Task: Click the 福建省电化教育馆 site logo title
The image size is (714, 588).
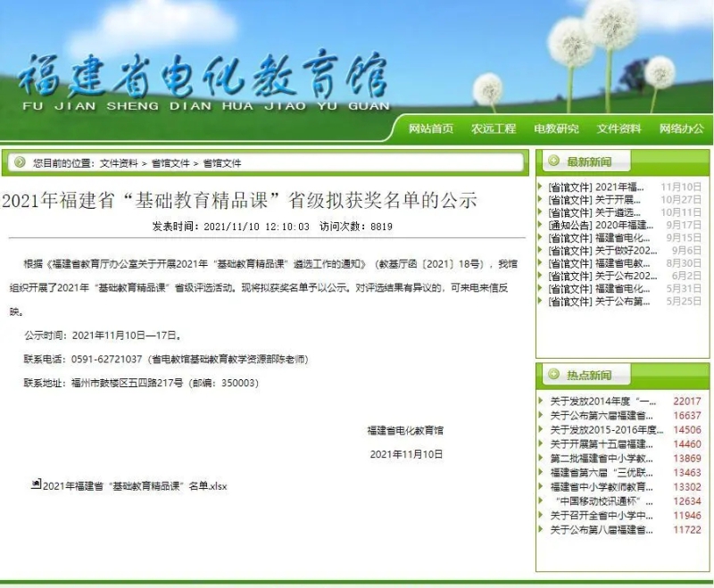Action: point(204,77)
